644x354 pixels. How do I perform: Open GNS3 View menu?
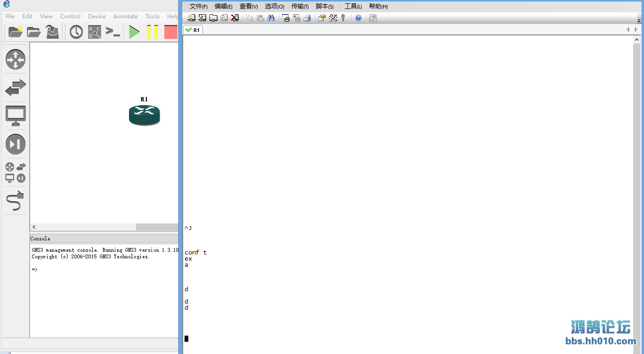click(x=46, y=16)
